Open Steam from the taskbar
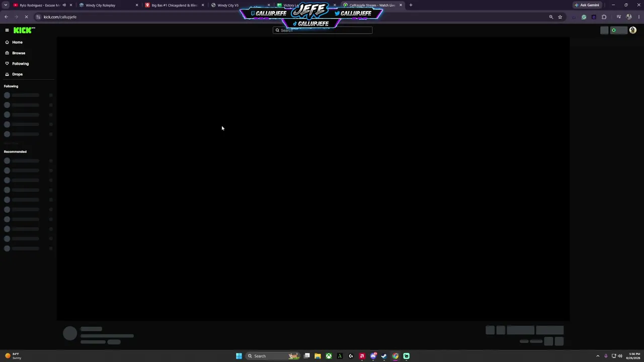The width and height of the screenshot is (644, 362). (384, 356)
